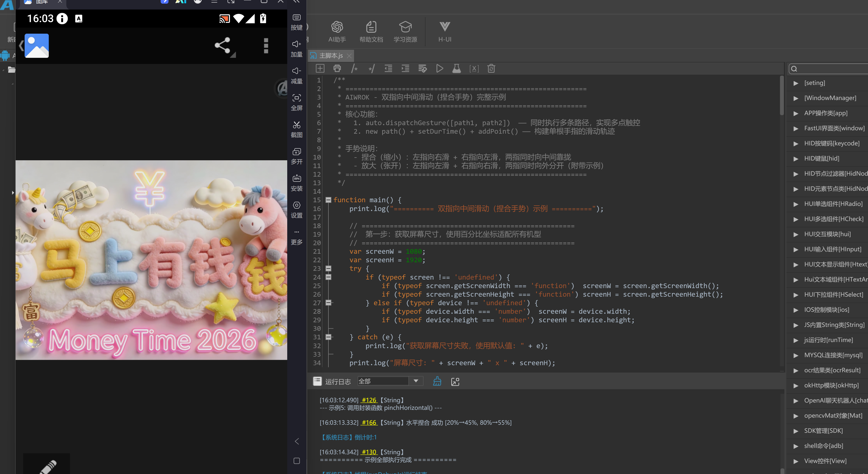This screenshot has height=474, width=868.
Task: Jump to log source line #130
Action: click(369, 452)
